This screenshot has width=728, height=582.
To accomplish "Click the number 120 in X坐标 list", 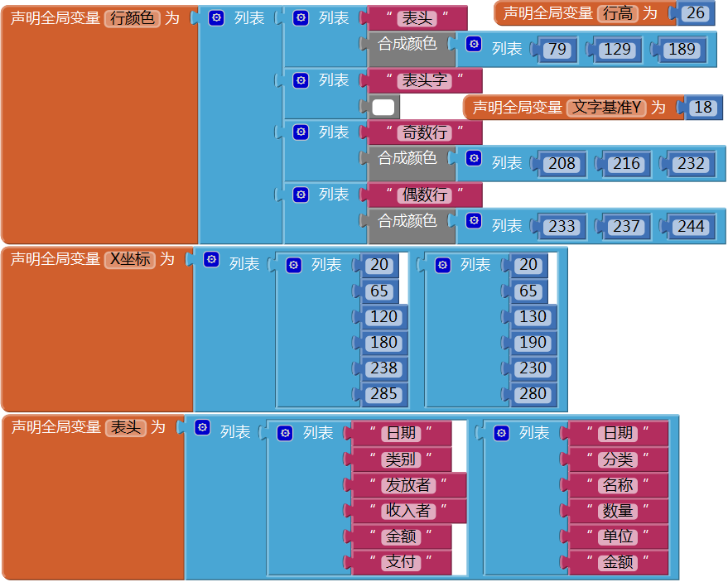I will 383,317.
